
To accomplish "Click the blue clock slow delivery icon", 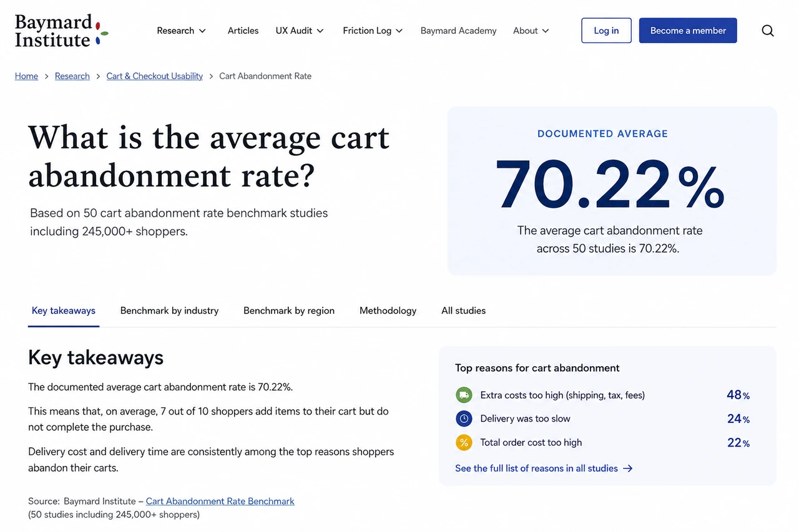I will (x=463, y=418).
